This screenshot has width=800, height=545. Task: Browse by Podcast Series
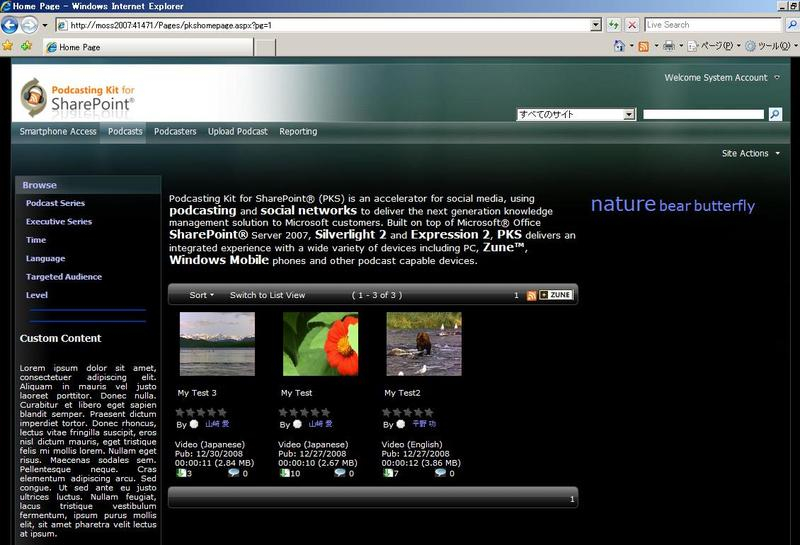55,203
